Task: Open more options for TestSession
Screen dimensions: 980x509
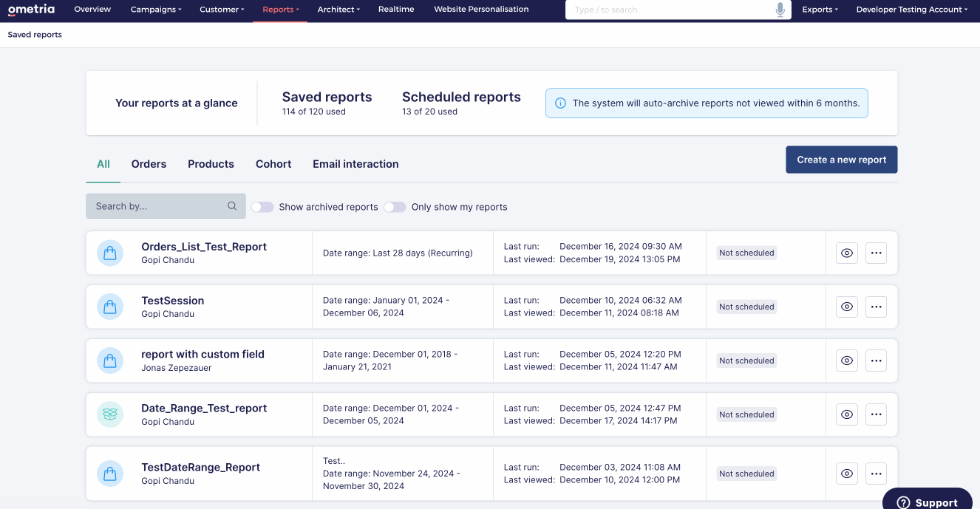Action: click(876, 307)
